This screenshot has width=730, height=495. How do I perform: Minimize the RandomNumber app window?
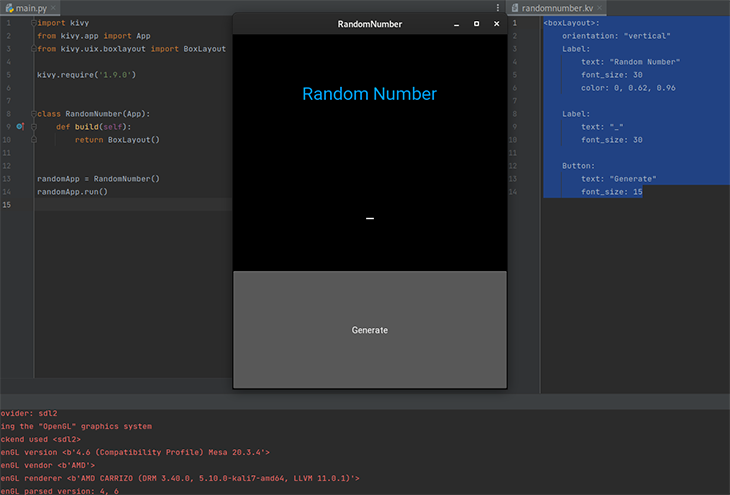click(x=456, y=24)
